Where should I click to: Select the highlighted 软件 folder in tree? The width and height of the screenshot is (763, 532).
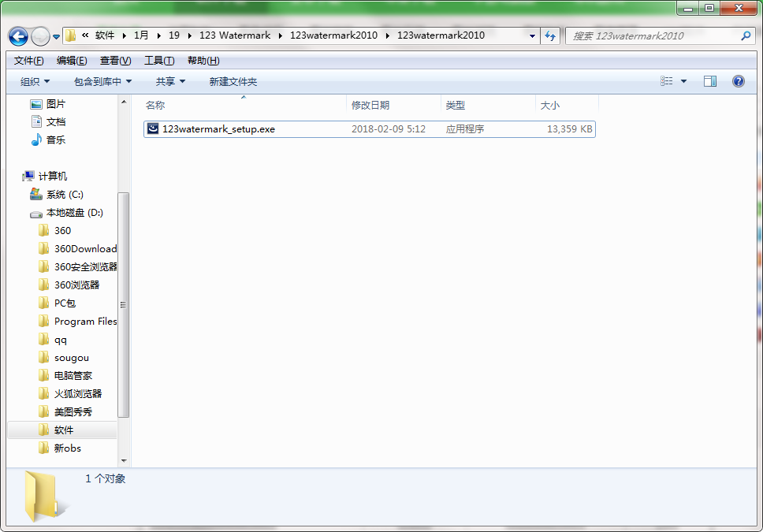[62, 430]
